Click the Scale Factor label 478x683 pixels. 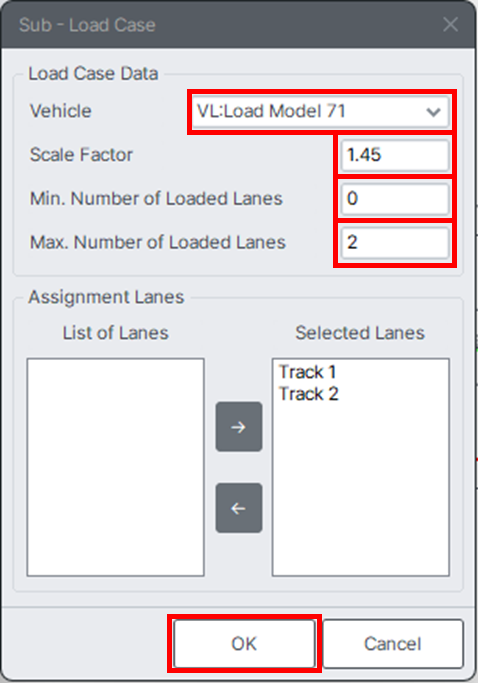(81, 155)
